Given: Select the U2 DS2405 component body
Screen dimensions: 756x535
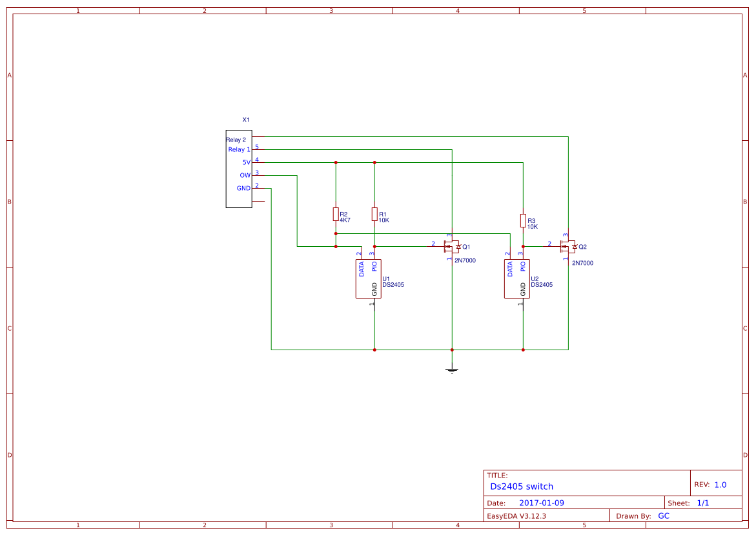Looking at the screenshot, I should click(x=518, y=278).
